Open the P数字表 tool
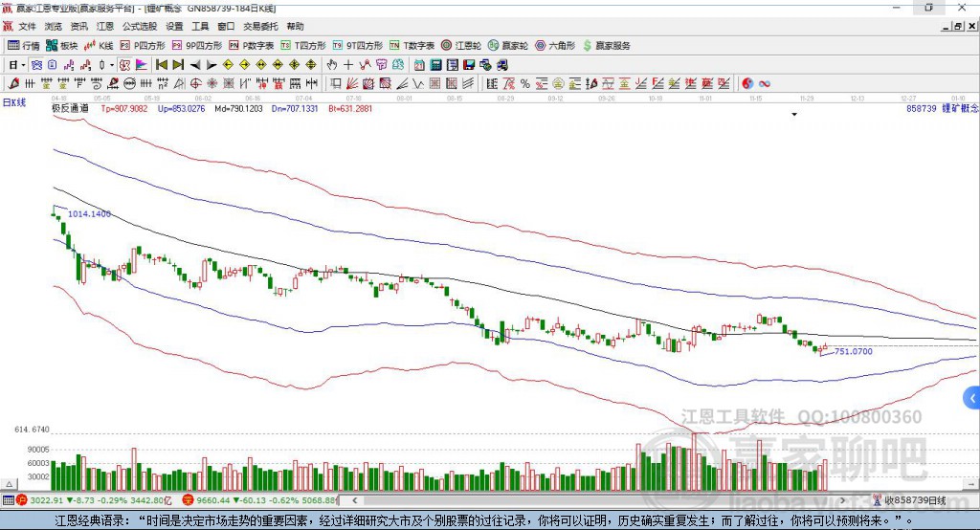This screenshot has width=980, height=530. pyautogui.click(x=252, y=46)
